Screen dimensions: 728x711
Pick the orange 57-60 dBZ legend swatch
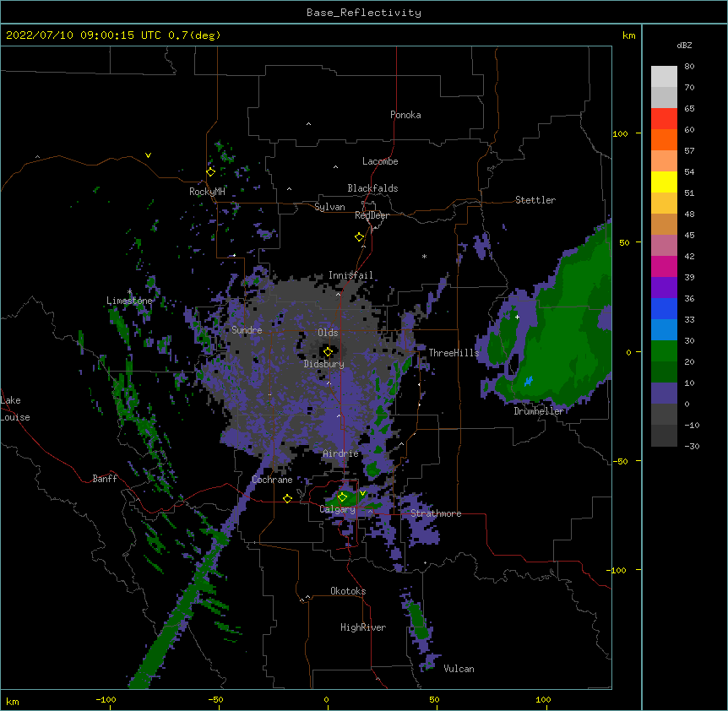point(664,139)
